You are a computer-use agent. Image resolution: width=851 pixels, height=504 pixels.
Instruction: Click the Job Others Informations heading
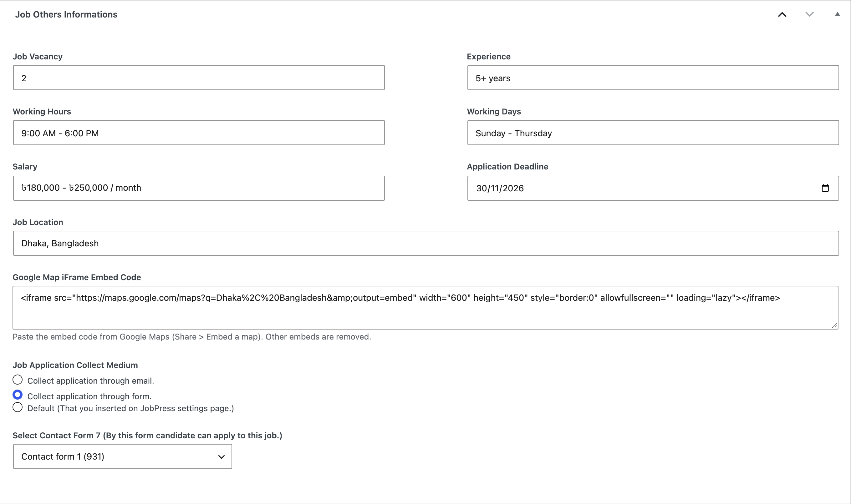click(x=66, y=14)
